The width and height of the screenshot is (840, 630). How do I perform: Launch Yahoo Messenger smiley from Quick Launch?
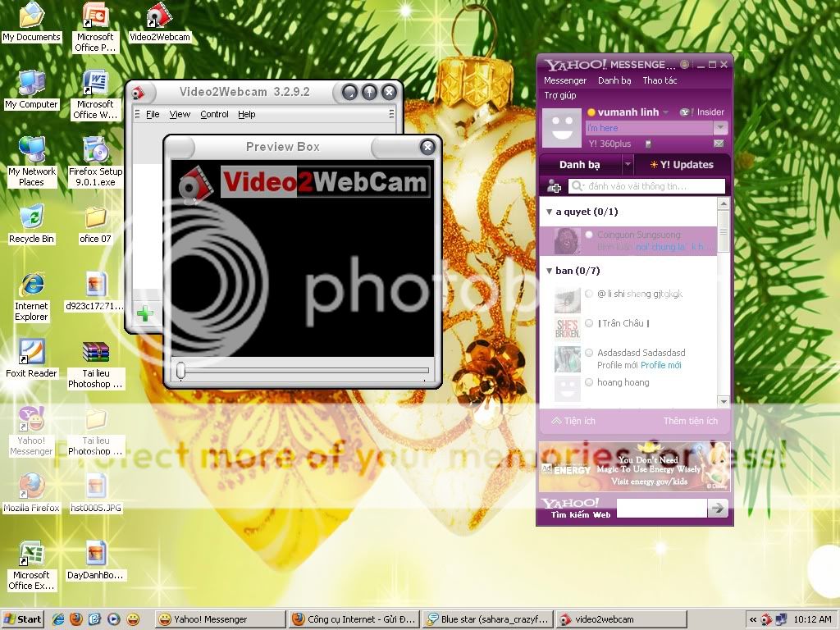(x=132, y=619)
